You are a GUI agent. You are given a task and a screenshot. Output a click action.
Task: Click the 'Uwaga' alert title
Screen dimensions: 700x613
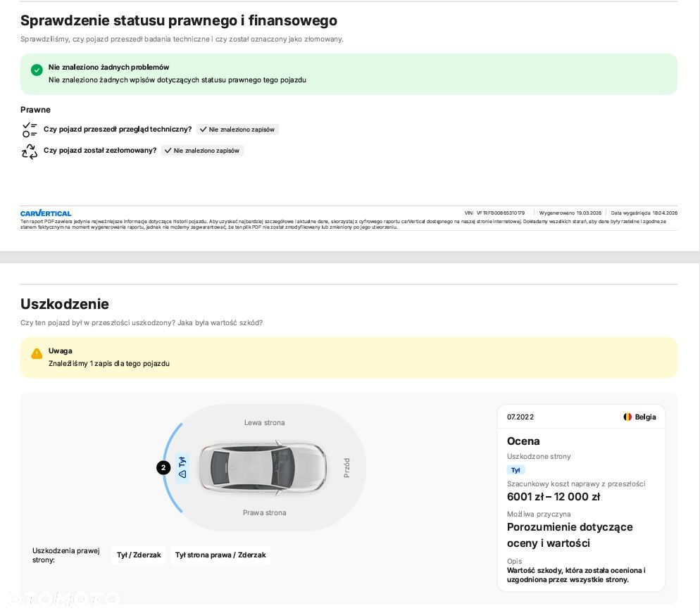click(x=61, y=350)
